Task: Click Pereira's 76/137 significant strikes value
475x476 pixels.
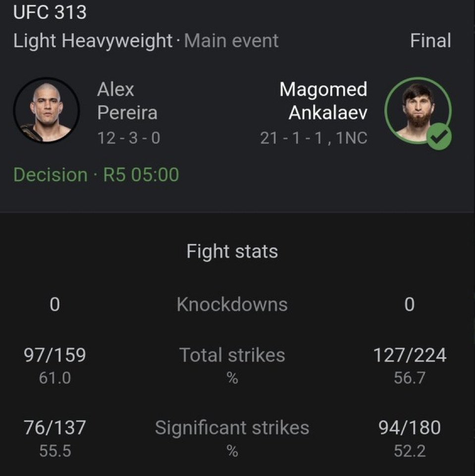Action: [x=55, y=427]
